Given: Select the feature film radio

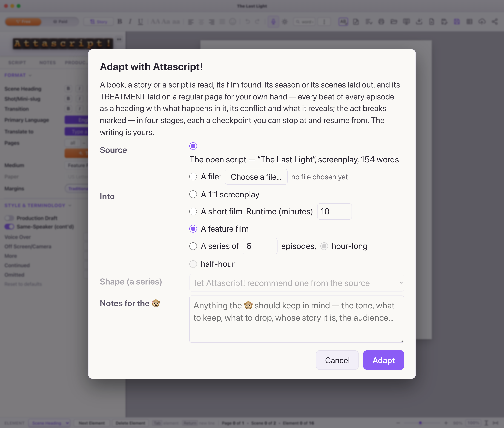Looking at the screenshot, I should point(193,229).
